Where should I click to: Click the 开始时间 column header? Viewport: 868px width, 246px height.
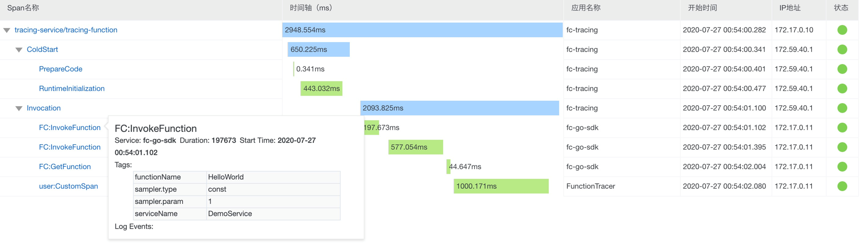pyautogui.click(x=702, y=8)
